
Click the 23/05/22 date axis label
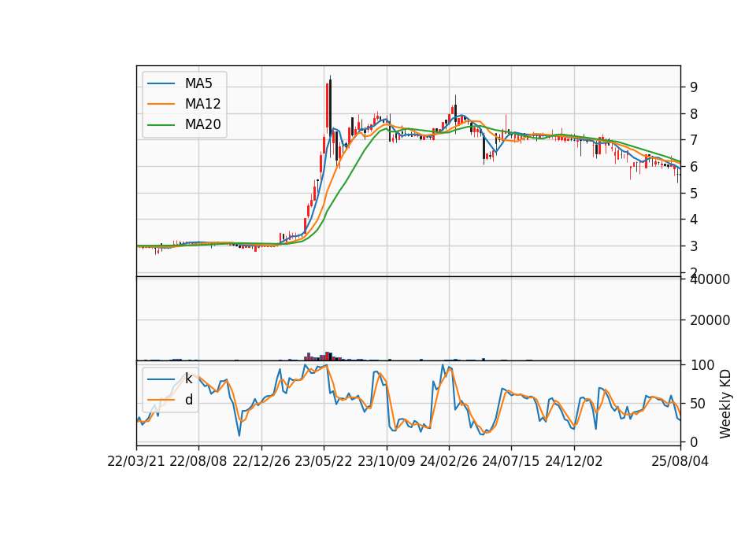point(324,461)
